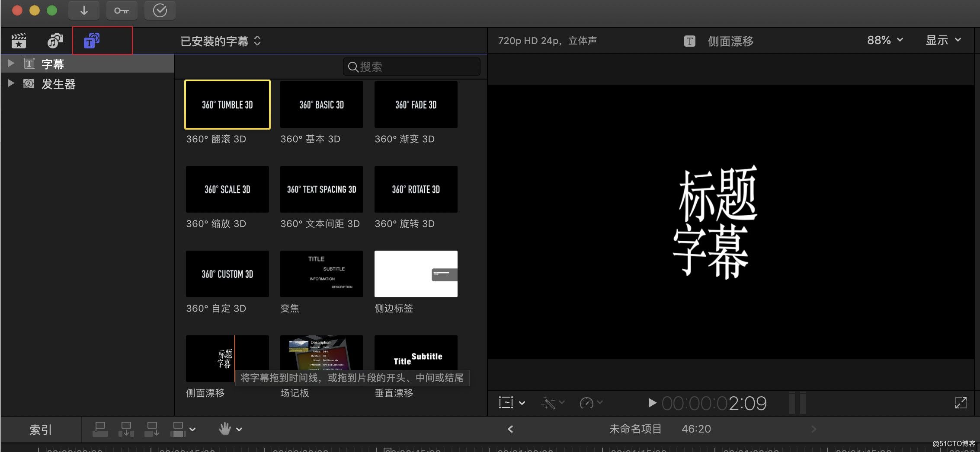Click the 360° 自定 3D label
Screen dimensions: 980x452
(216, 309)
